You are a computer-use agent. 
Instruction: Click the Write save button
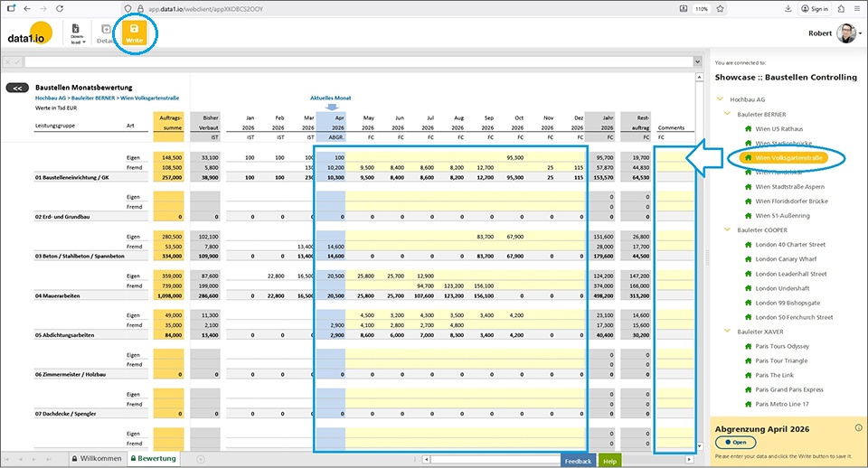click(134, 34)
